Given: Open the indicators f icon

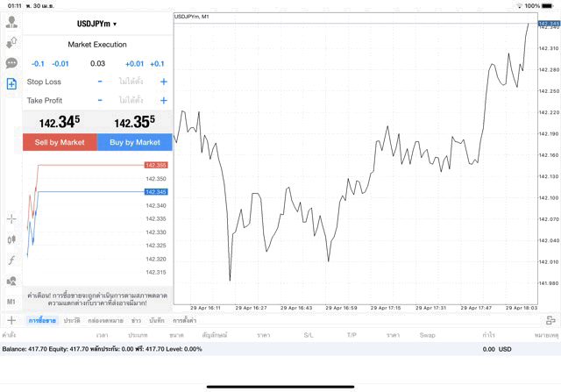Looking at the screenshot, I should (11, 260).
